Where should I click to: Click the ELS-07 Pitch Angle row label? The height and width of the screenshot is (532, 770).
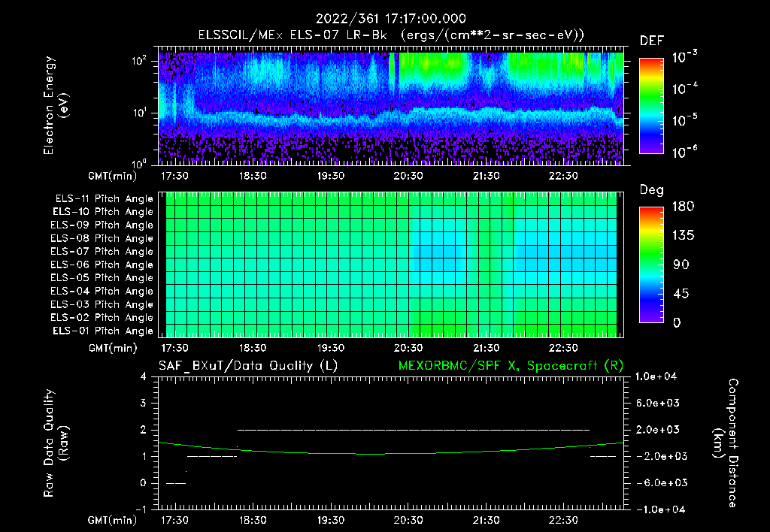coord(102,251)
